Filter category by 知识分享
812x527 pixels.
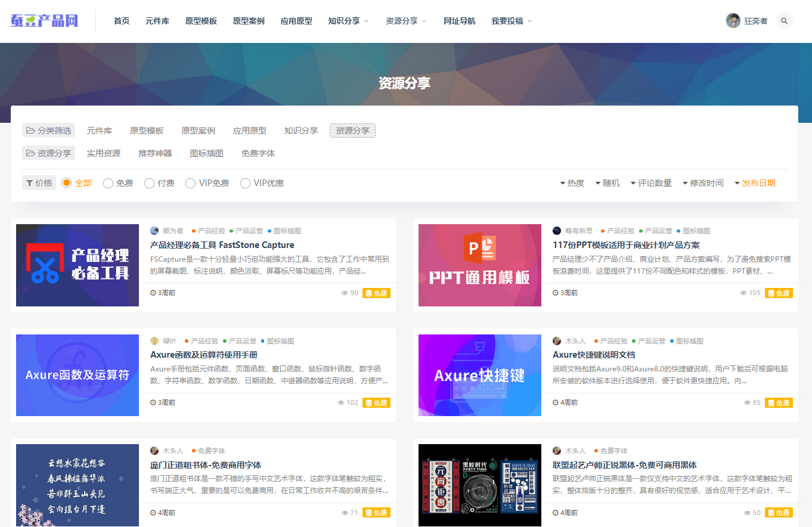301,131
